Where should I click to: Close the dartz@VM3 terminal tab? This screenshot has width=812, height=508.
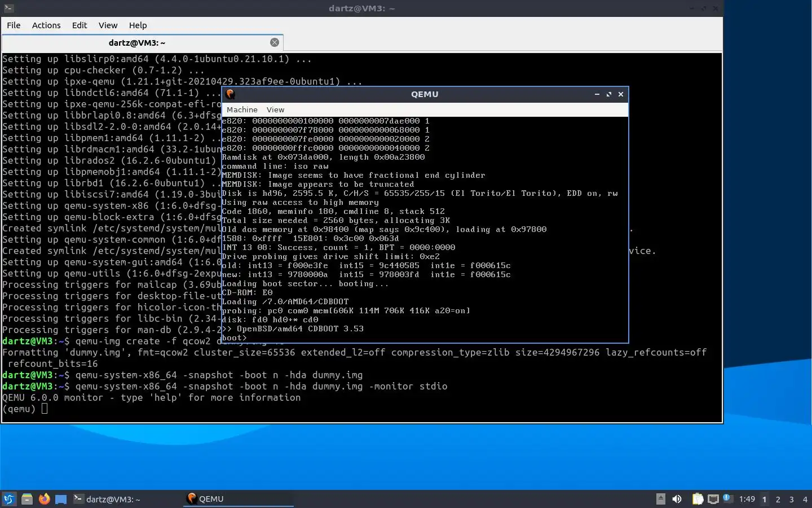pos(275,42)
